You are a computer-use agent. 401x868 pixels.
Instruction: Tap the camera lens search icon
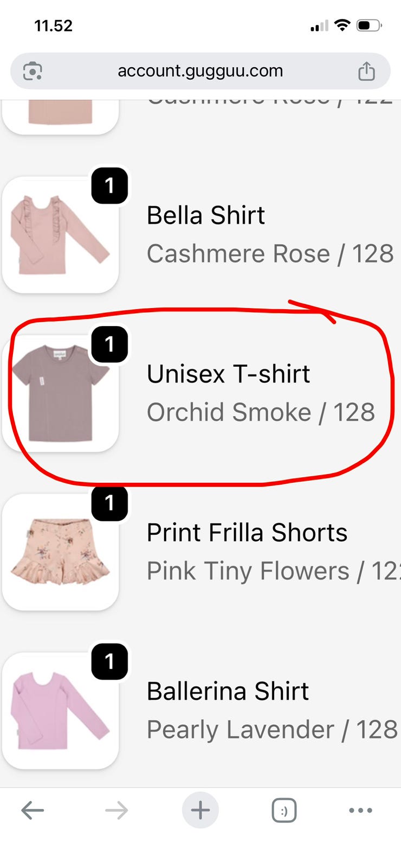point(33,71)
